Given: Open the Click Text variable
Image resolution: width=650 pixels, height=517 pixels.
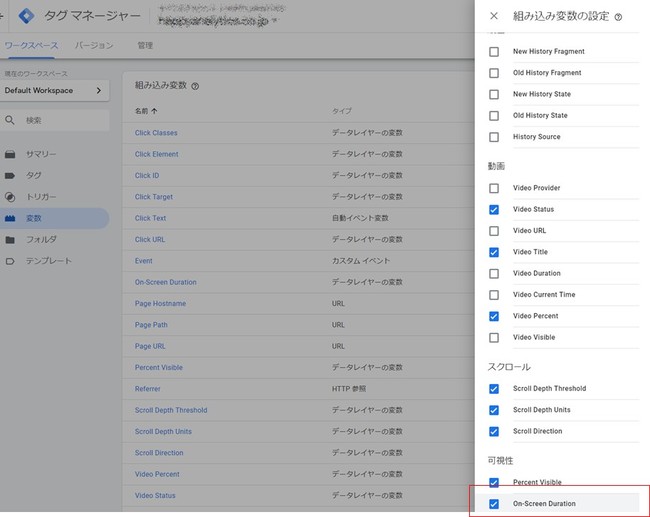Looking at the screenshot, I should coord(150,218).
